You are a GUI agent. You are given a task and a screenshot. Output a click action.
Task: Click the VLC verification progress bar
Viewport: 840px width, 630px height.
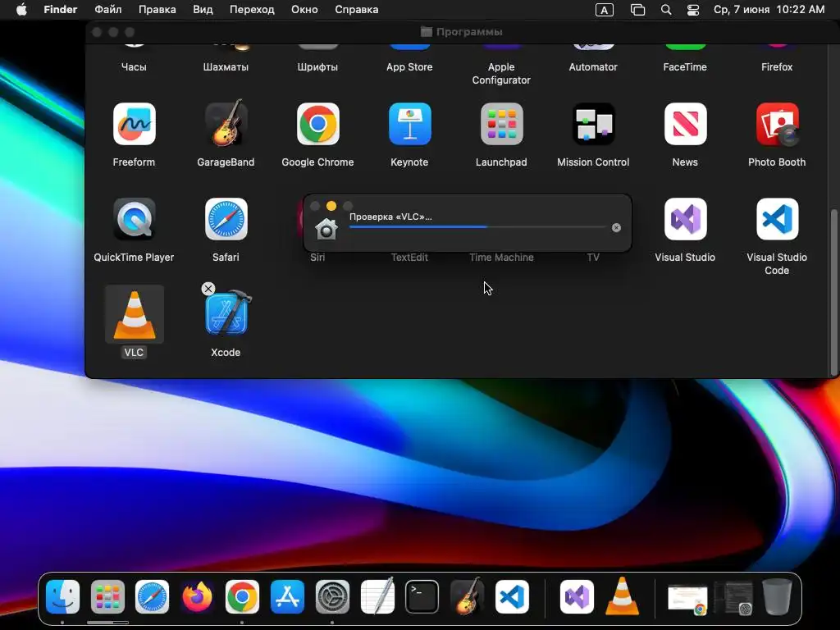[x=477, y=227]
